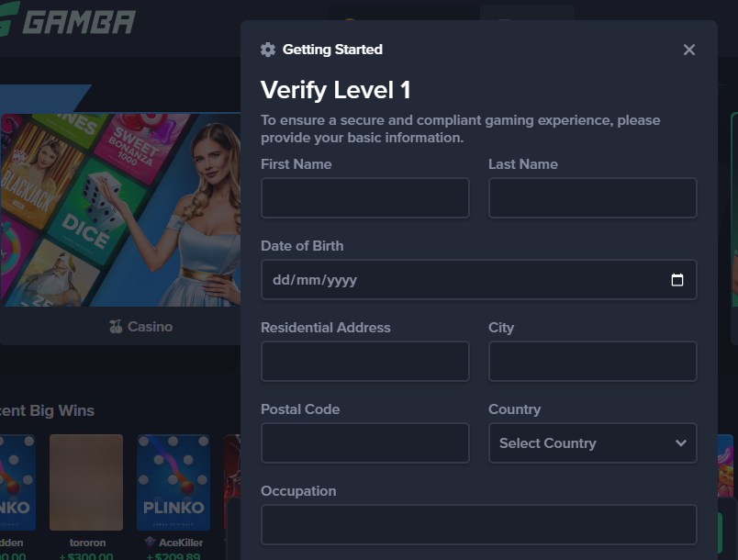Click the rank badge icon next to AceKiller
The image size is (738, 560).
[x=151, y=543]
